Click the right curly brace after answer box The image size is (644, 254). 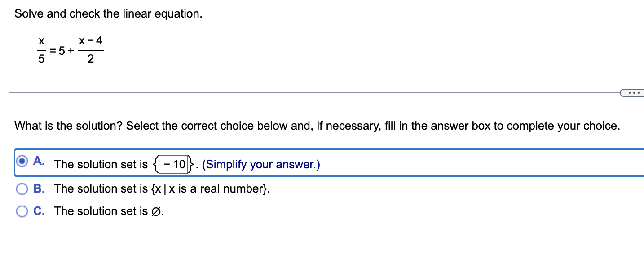click(192, 164)
